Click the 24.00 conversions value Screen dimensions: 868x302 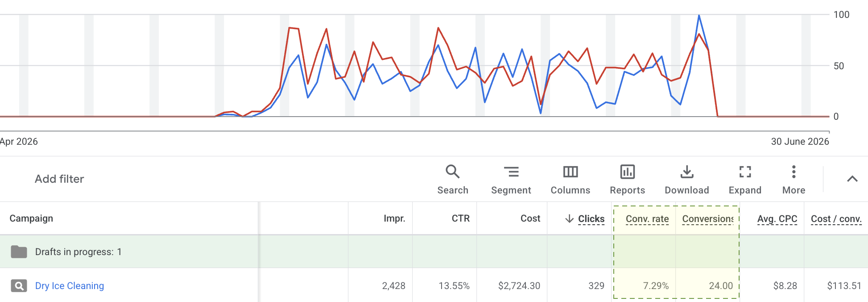(x=721, y=286)
